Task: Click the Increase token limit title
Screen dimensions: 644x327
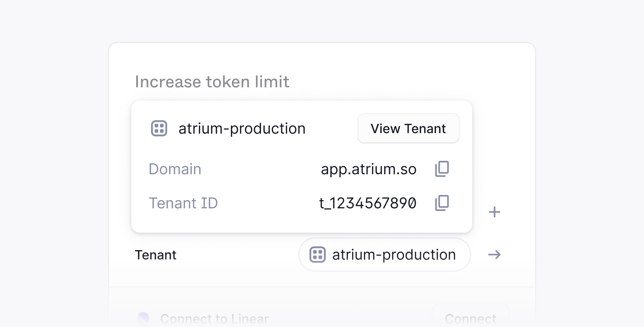Action: [x=212, y=82]
